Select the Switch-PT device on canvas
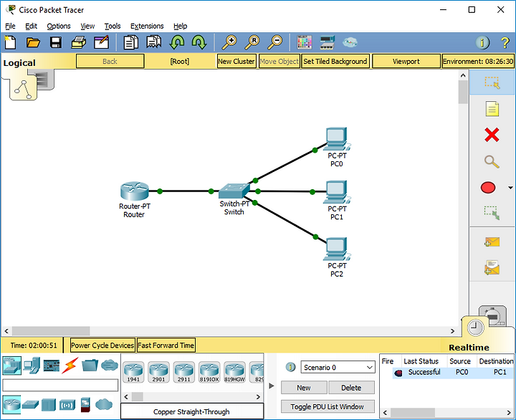 coord(234,191)
